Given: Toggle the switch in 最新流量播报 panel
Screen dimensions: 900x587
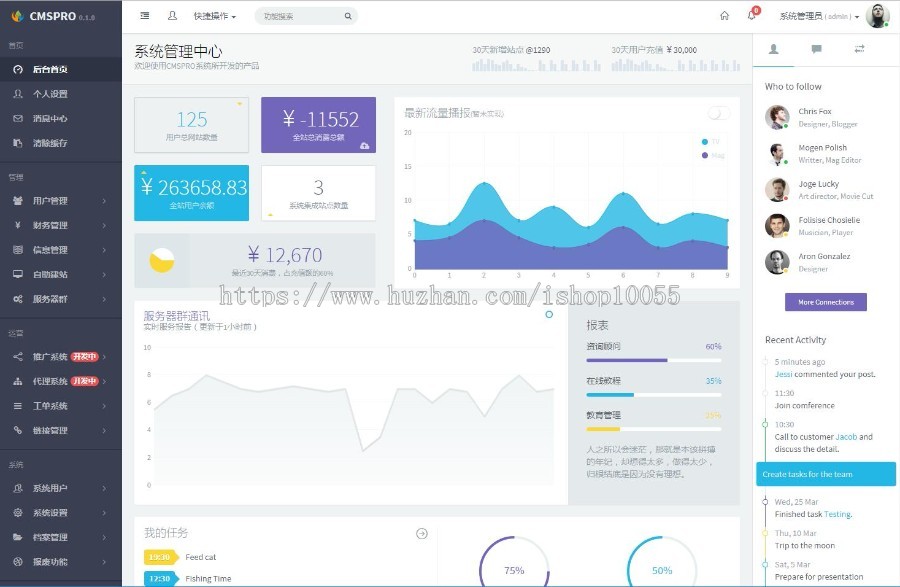Looking at the screenshot, I should point(718,113).
